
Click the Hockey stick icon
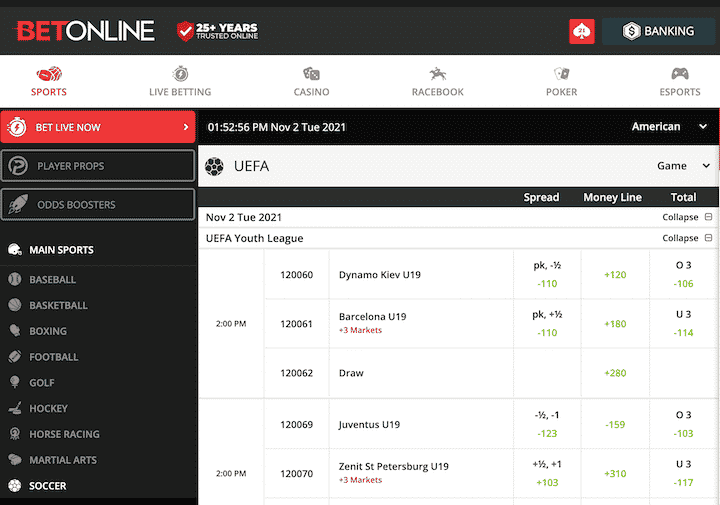pos(15,408)
